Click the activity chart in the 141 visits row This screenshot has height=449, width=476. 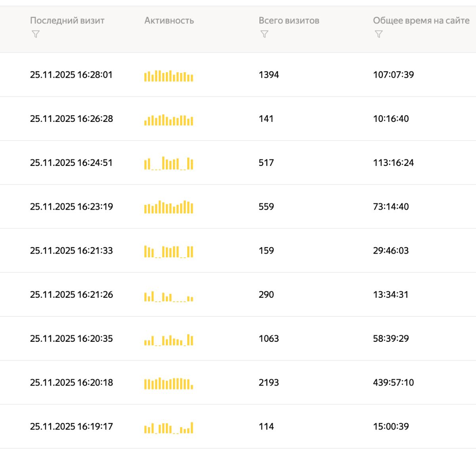pos(169,119)
